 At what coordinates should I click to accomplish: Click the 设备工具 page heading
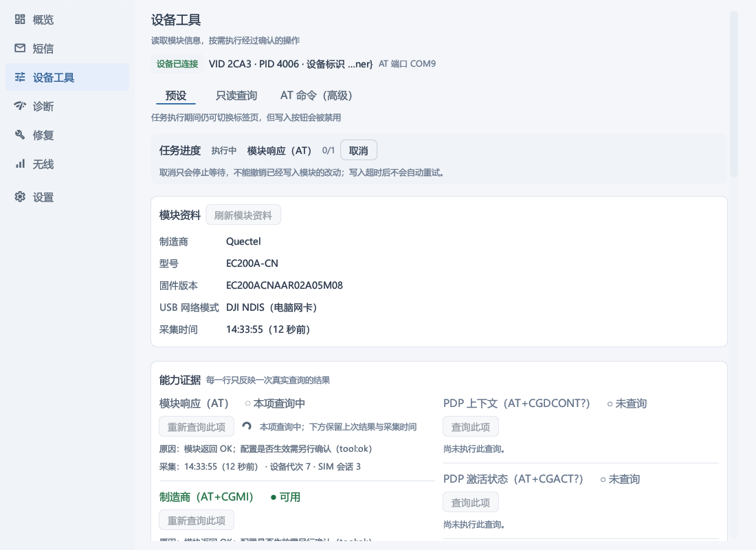tap(176, 20)
